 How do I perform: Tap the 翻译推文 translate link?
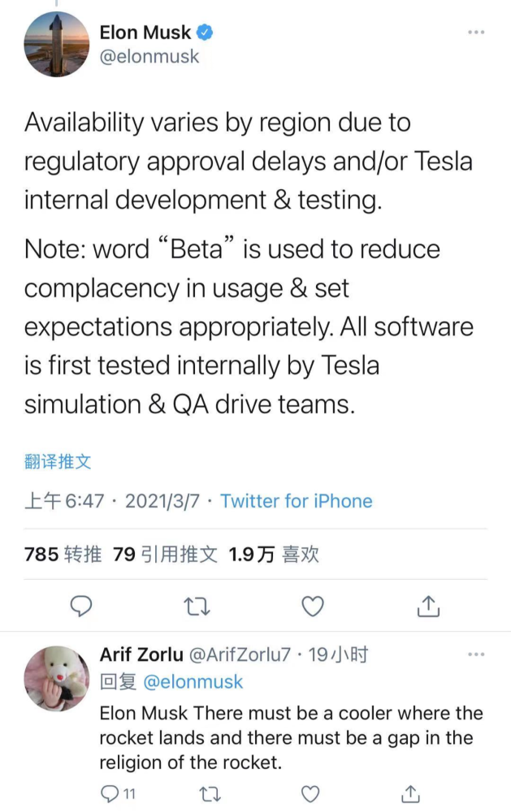(58, 462)
